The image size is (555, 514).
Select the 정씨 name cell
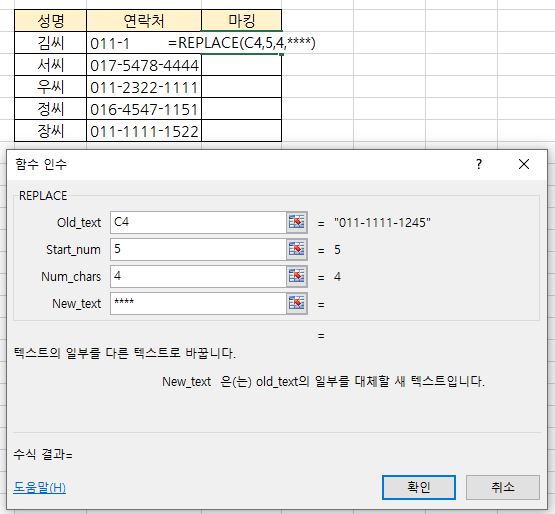pos(51,109)
